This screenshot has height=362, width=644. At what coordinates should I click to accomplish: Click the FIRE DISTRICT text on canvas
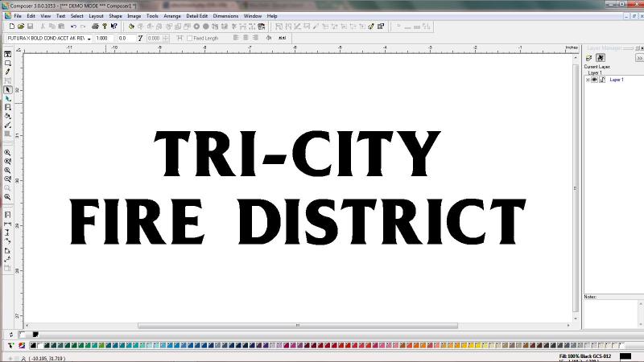298,222
